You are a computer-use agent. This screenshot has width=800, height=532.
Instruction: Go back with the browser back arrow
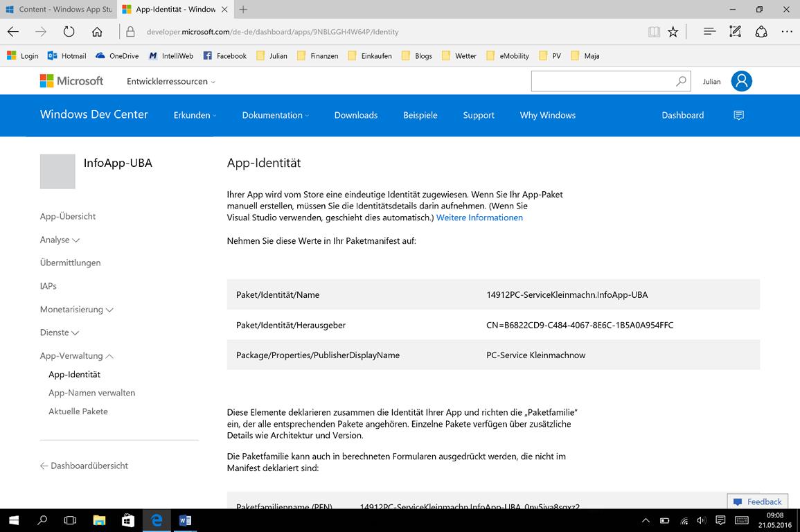pos(13,32)
